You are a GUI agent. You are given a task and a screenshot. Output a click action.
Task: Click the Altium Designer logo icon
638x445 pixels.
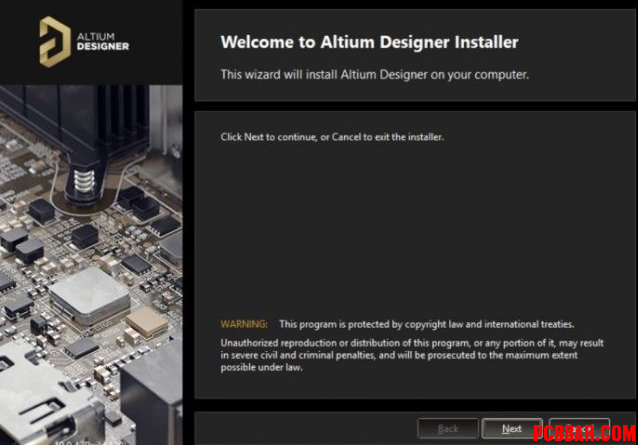pos(55,41)
